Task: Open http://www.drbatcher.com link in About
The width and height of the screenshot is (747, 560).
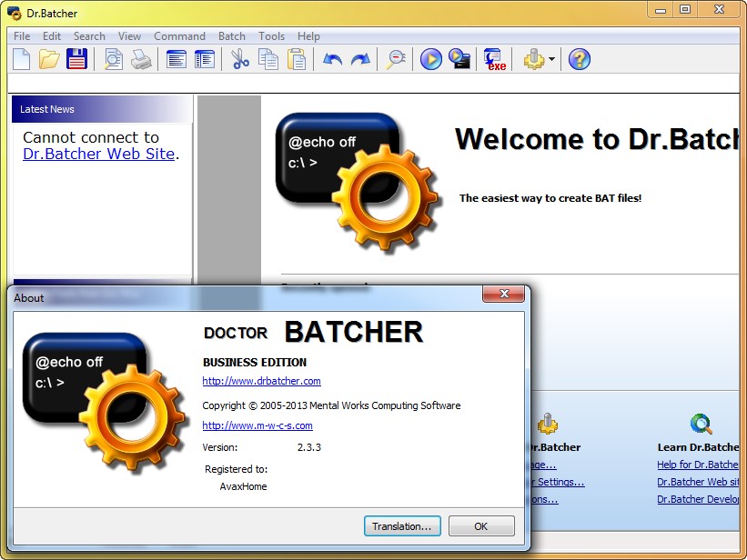Action: (x=261, y=381)
